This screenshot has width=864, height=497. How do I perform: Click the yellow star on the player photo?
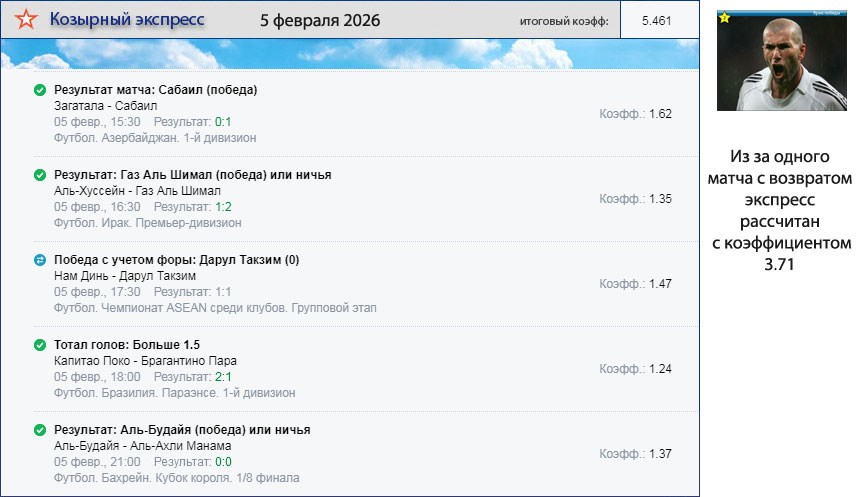(x=725, y=17)
